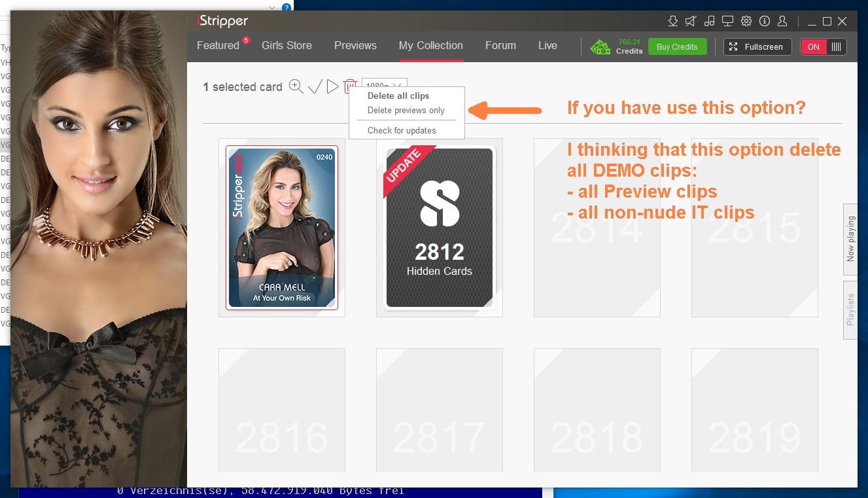Screen dimensions: 868x498
Task: Choose Delete previews only
Action: coord(406,110)
